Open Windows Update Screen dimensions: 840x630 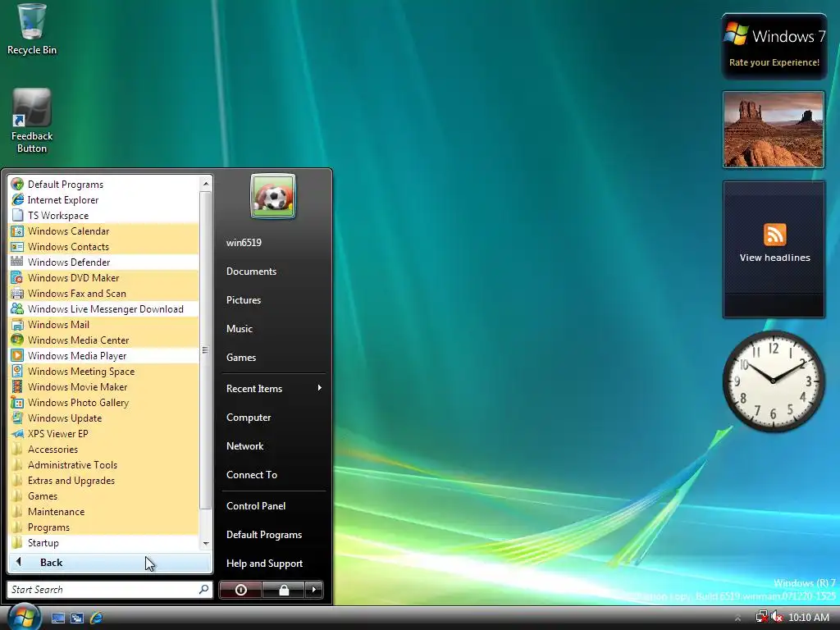tap(104, 418)
